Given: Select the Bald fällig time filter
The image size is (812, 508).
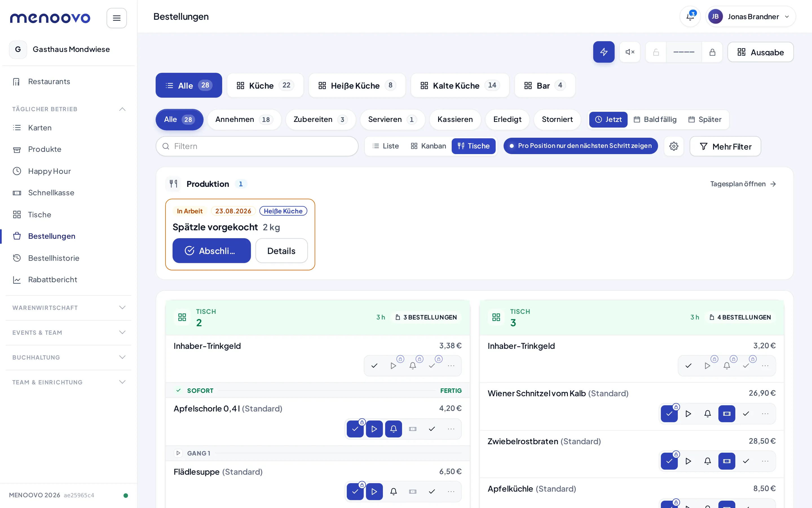Looking at the screenshot, I should (x=655, y=120).
